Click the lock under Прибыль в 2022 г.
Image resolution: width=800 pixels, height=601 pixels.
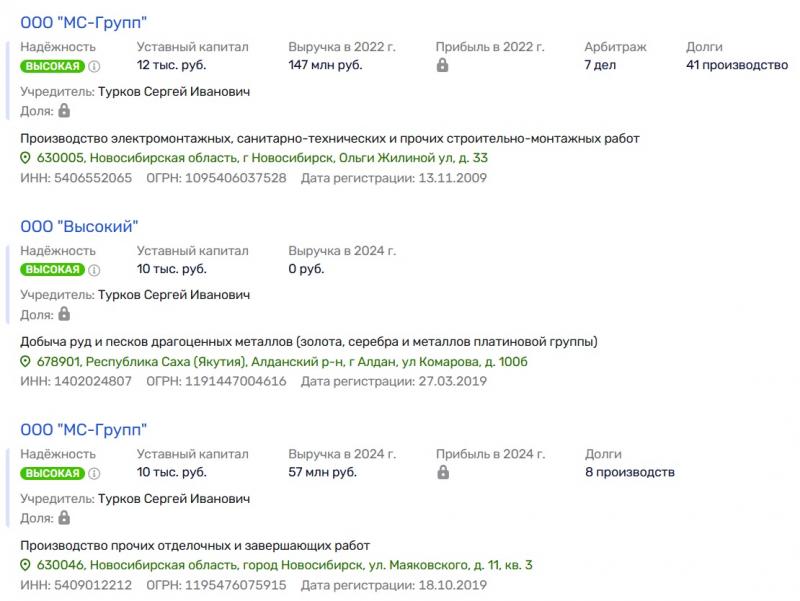[x=442, y=66]
